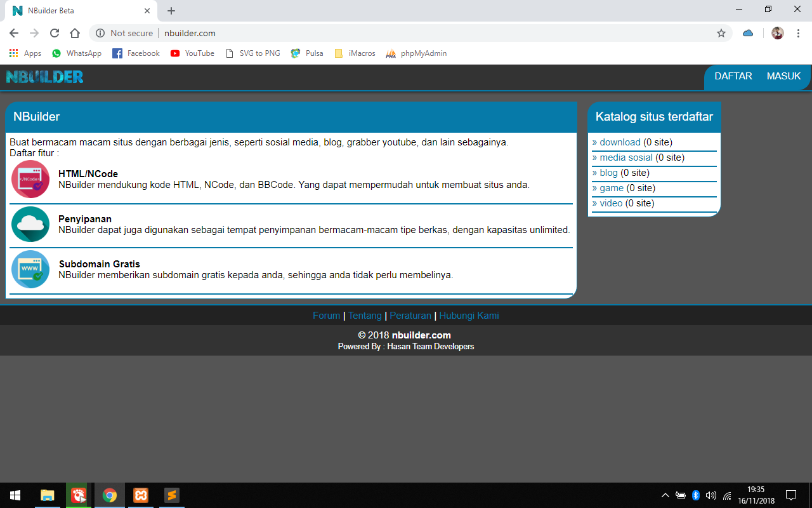Click the Penyipanan cloud storage icon
The image size is (812, 508).
click(30, 224)
